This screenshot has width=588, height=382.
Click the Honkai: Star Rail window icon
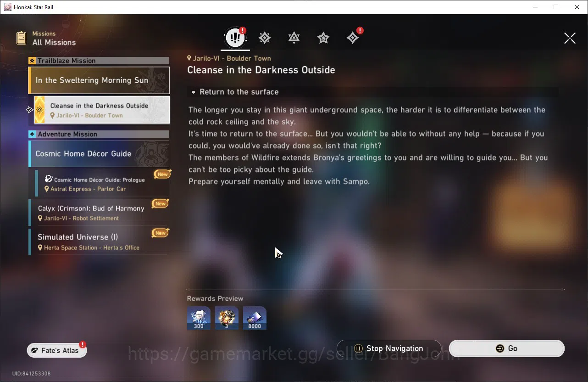coord(8,7)
